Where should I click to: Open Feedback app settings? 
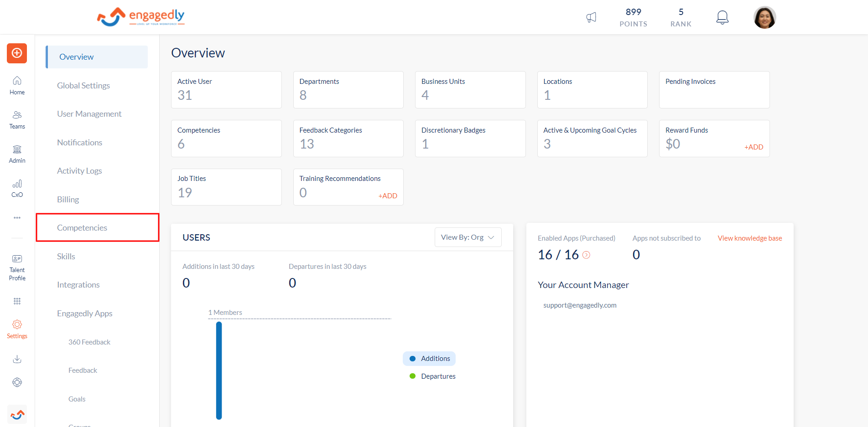[x=83, y=370]
